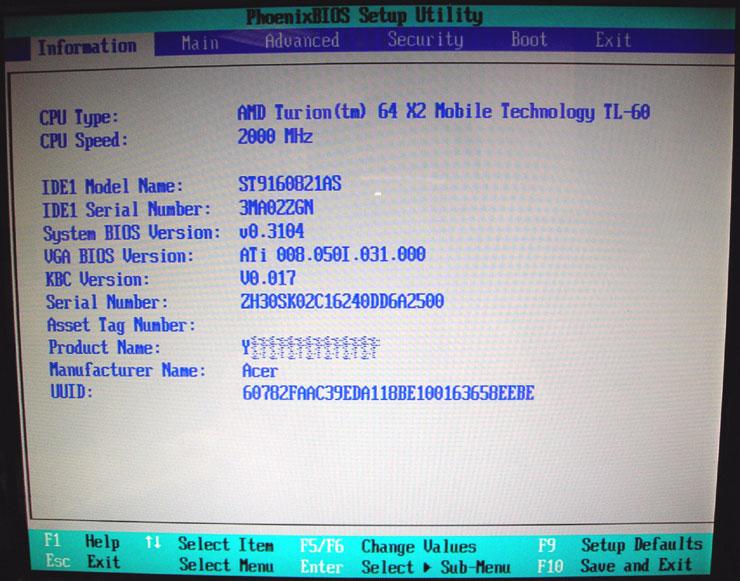Click the ATi 008.050I.031.000 value
This screenshot has height=581, width=740.
coord(333,255)
